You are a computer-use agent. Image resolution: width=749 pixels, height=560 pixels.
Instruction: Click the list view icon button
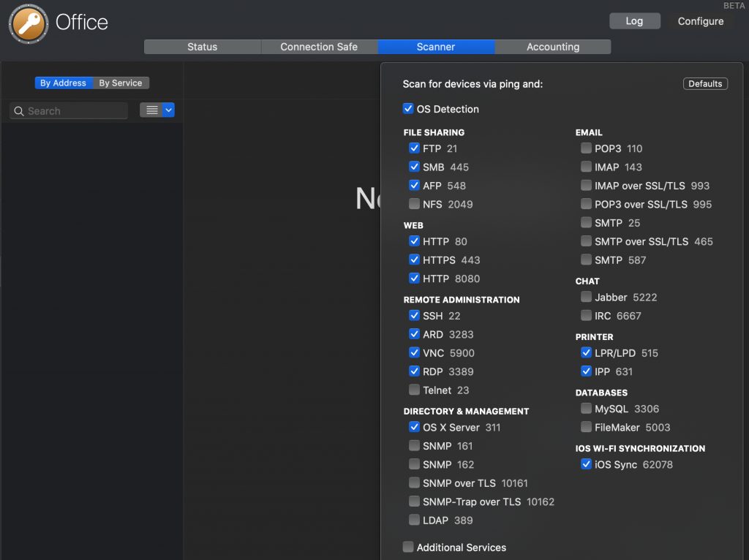coord(151,110)
